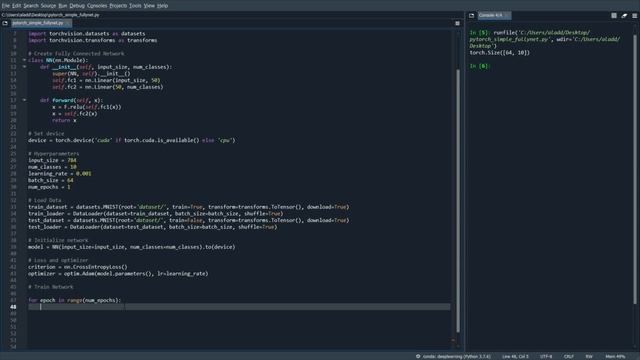Click the 'input_size = 784' line
The height and width of the screenshot is (360, 640).
pos(52,160)
